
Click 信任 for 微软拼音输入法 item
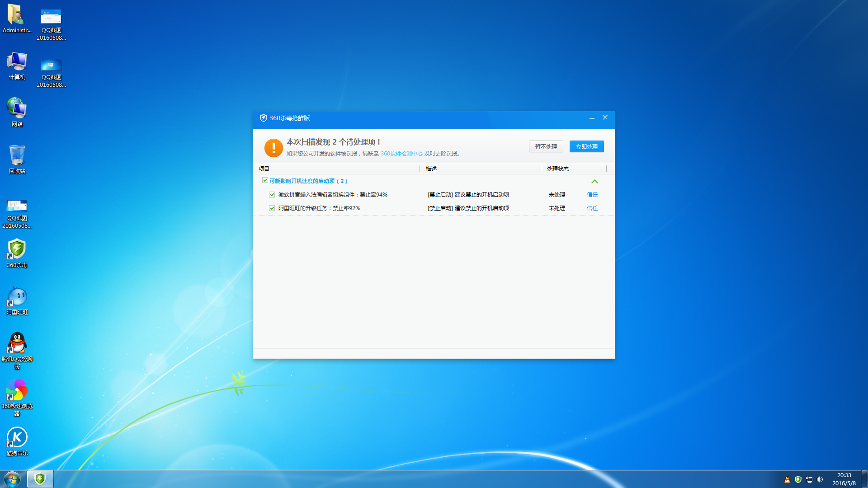(x=592, y=195)
